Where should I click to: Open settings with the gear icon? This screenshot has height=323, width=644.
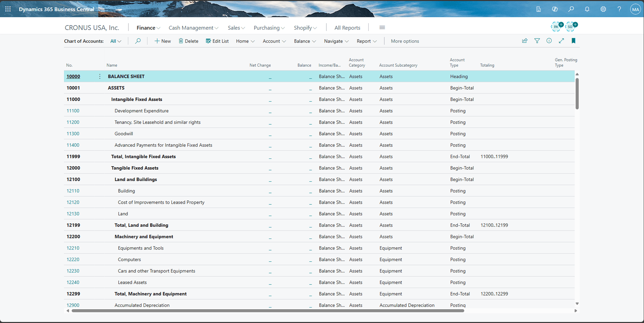pyautogui.click(x=603, y=9)
